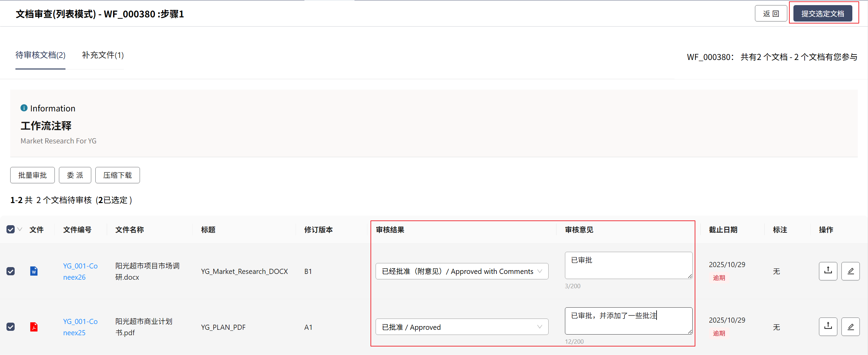This screenshot has width=868, height=355.
Task: Toggle the select-all checkbox in table header
Action: point(11,230)
